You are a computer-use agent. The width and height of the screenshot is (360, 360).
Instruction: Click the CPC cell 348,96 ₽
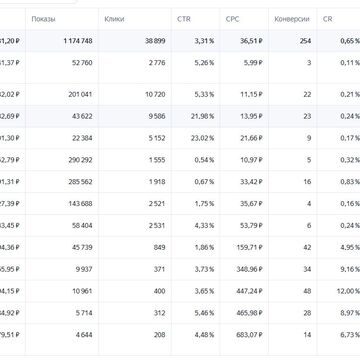(x=250, y=269)
